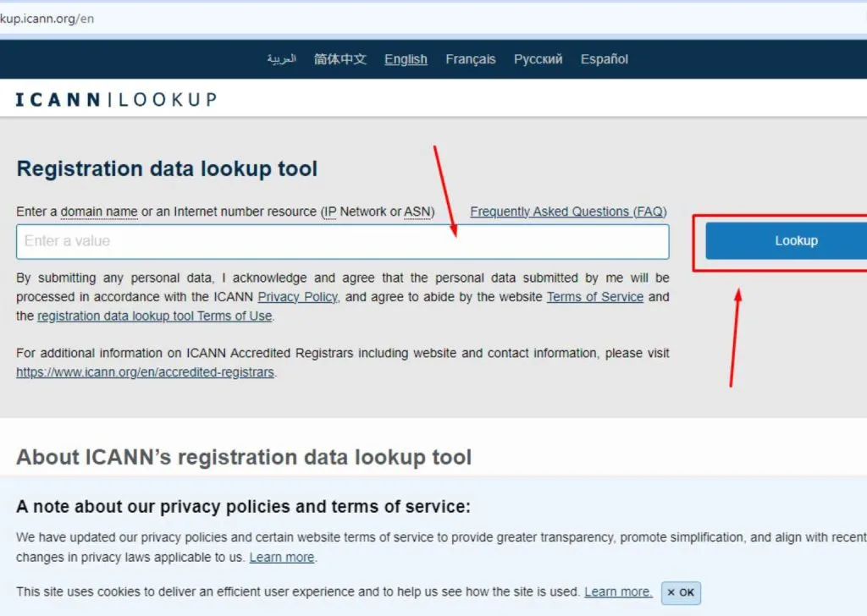Click the 'IP' abbreviation in the field label
Screen dimensions: 867x616
pos(330,212)
